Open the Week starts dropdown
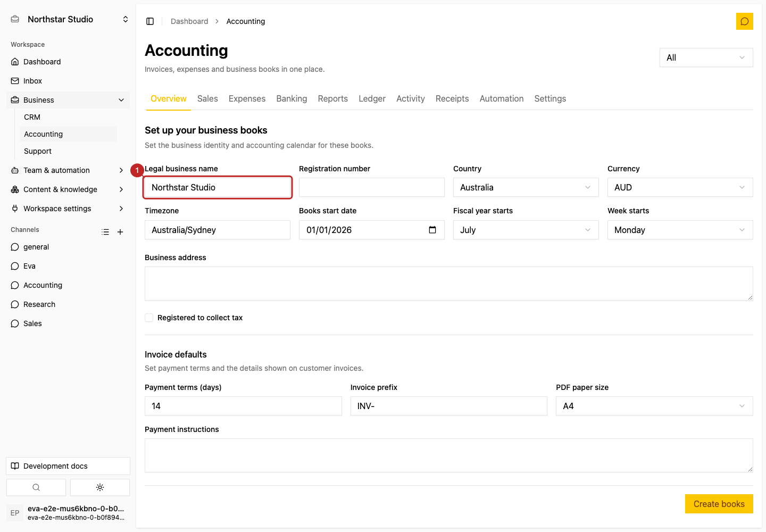This screenshot has width=766, height=532. 680,230
